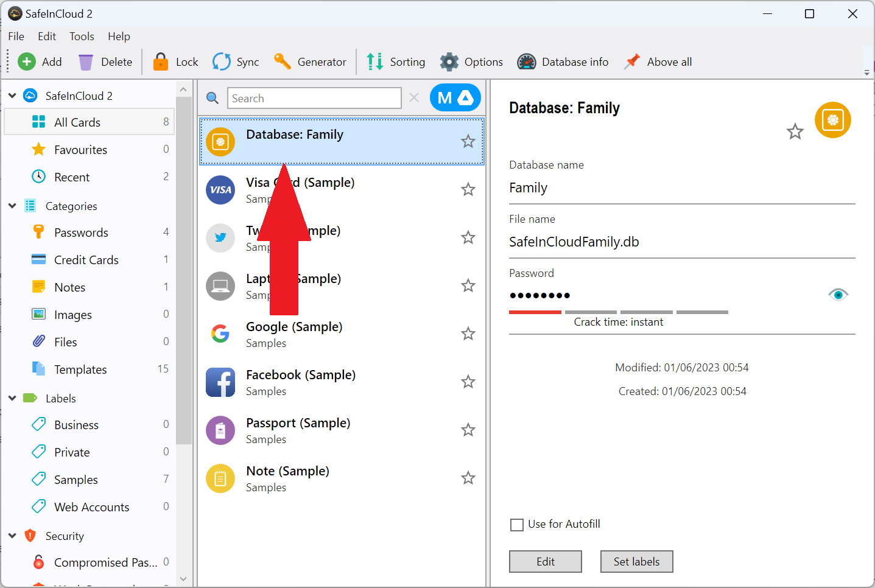Expand toolbar overflow arrow at right
Viewport: 875px width, 588px height.
point(867,72)
